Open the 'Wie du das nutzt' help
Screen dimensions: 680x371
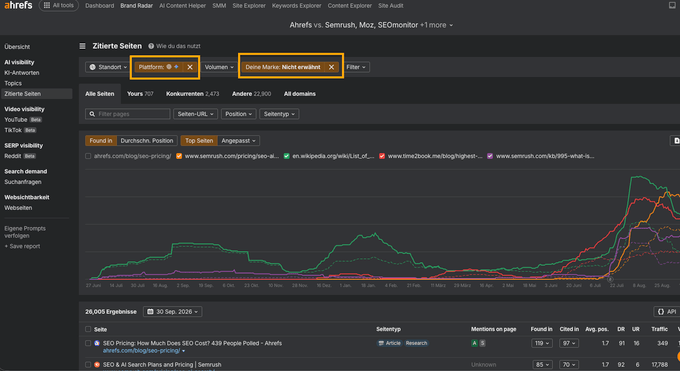pyautogui.click(x=174, y=46)
